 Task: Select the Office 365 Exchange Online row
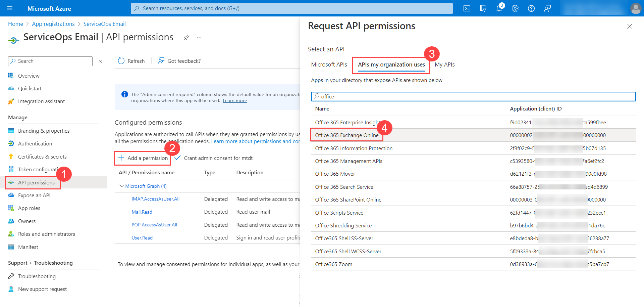point(346,135)
